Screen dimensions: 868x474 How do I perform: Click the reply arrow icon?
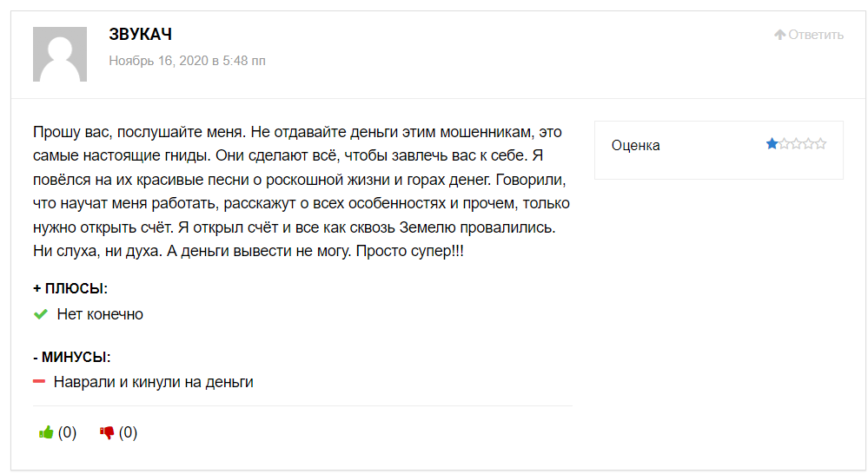pos(780,35)
